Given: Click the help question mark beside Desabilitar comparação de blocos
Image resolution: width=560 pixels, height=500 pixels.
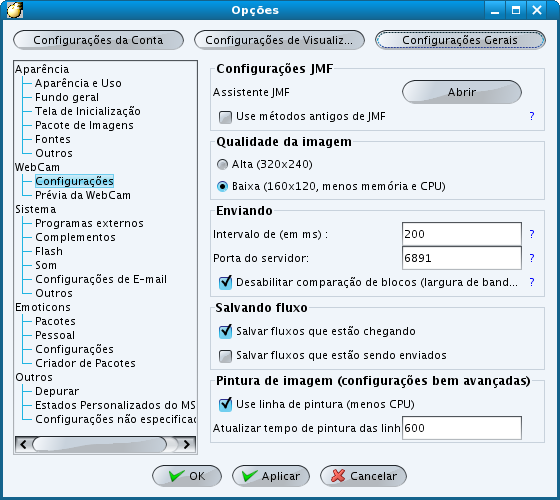Looking at the screenshot, I should click(532, 282).
